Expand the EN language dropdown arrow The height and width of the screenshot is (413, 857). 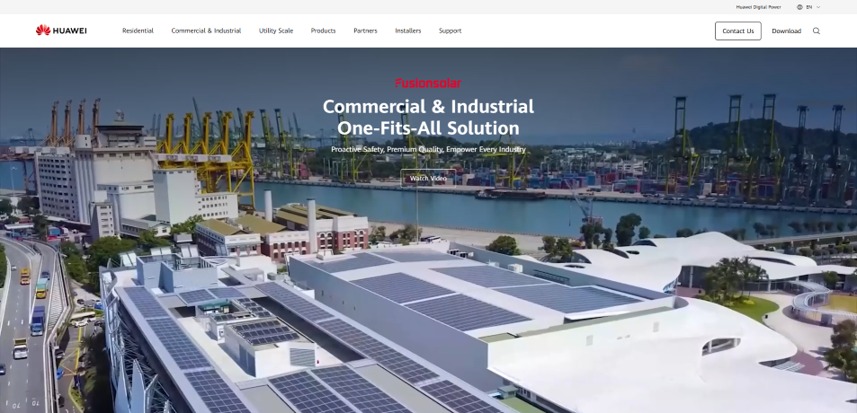818,7
